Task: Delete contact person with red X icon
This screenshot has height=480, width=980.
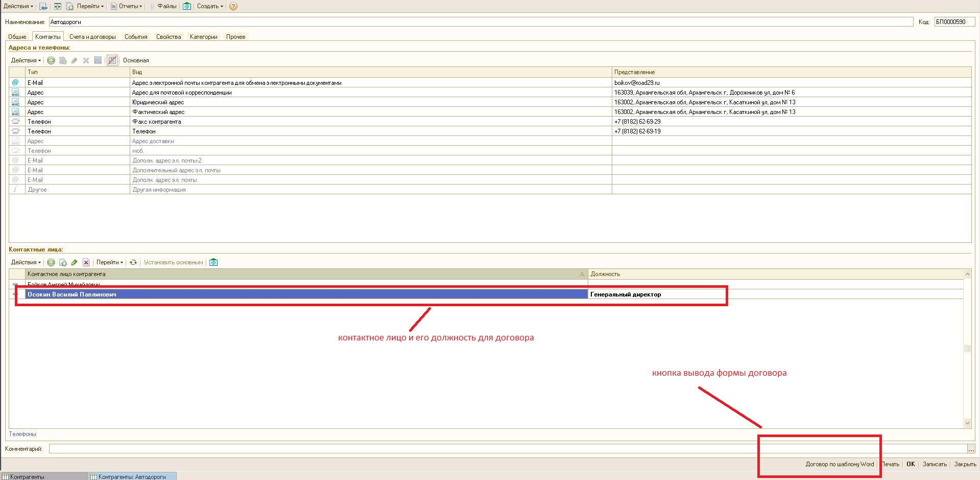Action: 86,262
